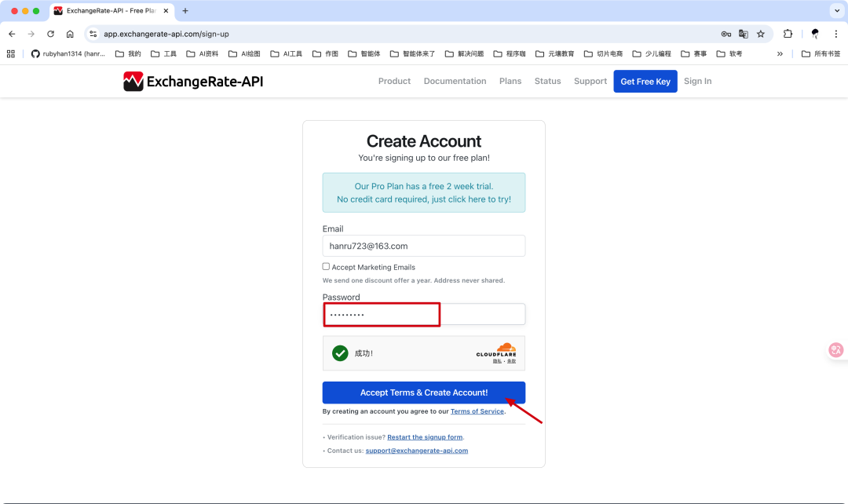Image resolution: width=848 pixels, height=504 pixels.
Task: Open the 赛事 bookmark folder
Action: 694,53
